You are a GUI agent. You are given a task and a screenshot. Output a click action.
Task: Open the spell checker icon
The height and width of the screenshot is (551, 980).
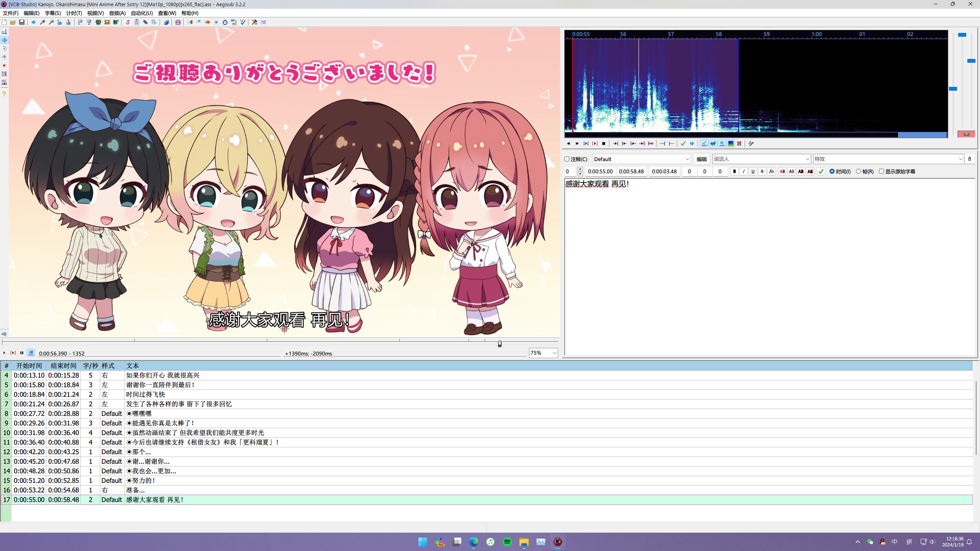243,22
